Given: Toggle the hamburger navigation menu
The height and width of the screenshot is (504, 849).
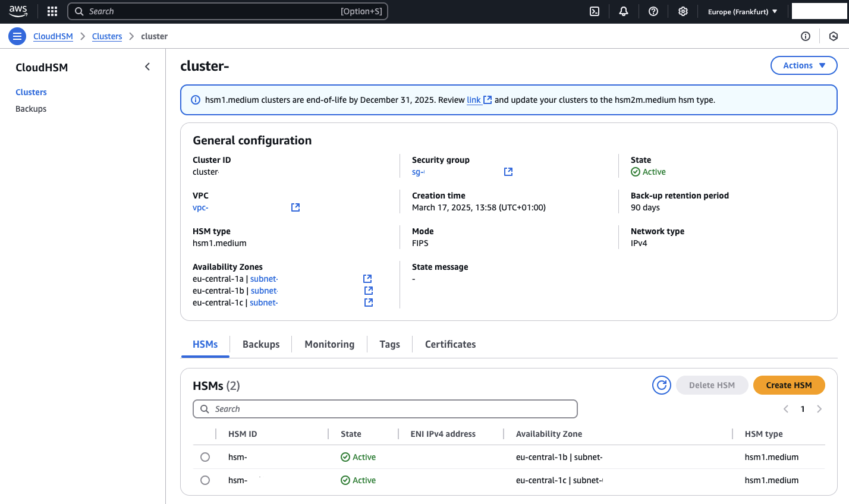Looking at the screenshot, I should click(x=17, y=36).
